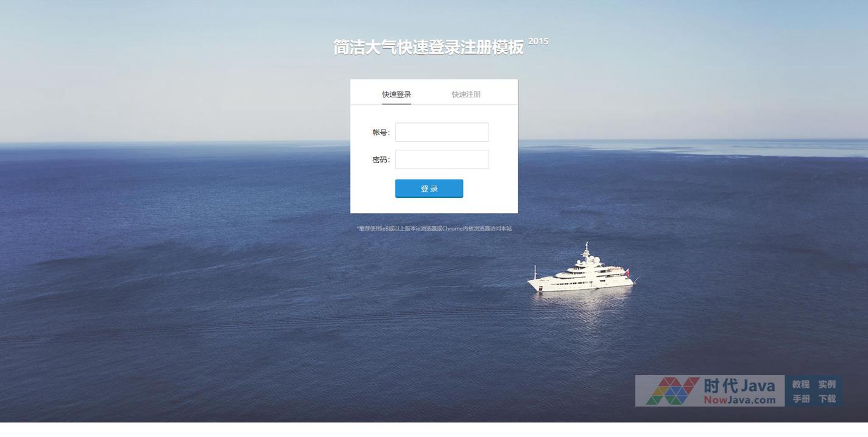Open the 快速注册 tab
Screen dimensions: 868x437
coord(466,94)
